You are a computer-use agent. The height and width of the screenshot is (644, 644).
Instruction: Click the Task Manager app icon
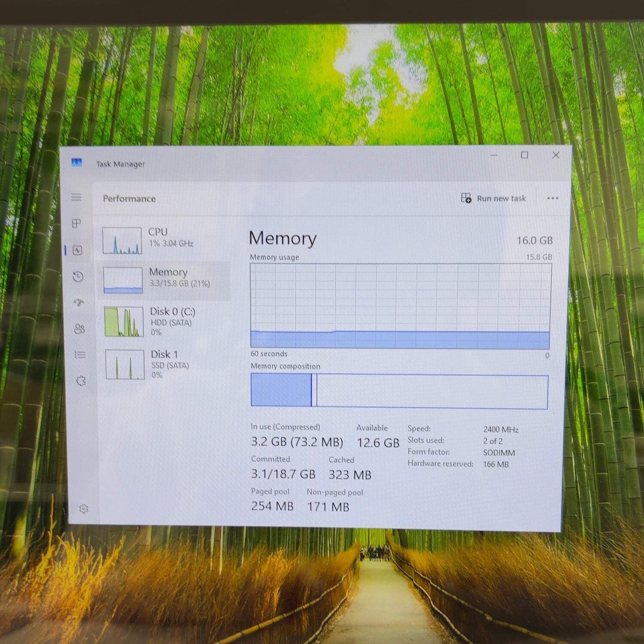[77, 162]
